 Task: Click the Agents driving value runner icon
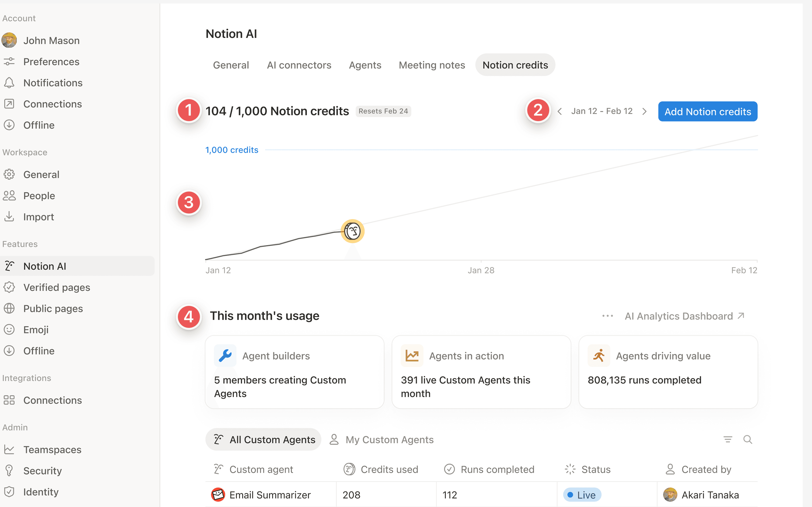tap(599, 355)
